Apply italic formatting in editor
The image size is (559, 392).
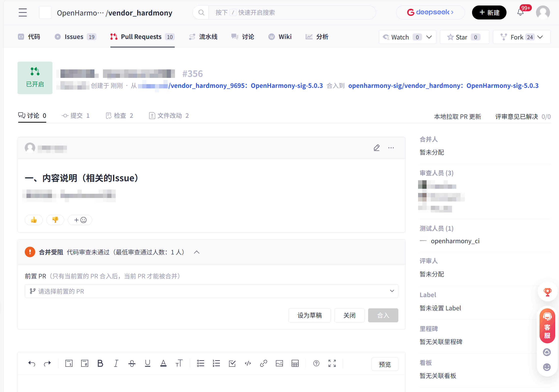pos(116,364)
